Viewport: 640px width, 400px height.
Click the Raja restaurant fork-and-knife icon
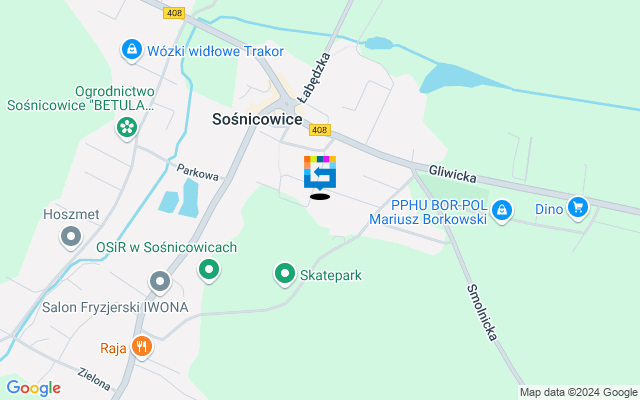click(142, 347)
